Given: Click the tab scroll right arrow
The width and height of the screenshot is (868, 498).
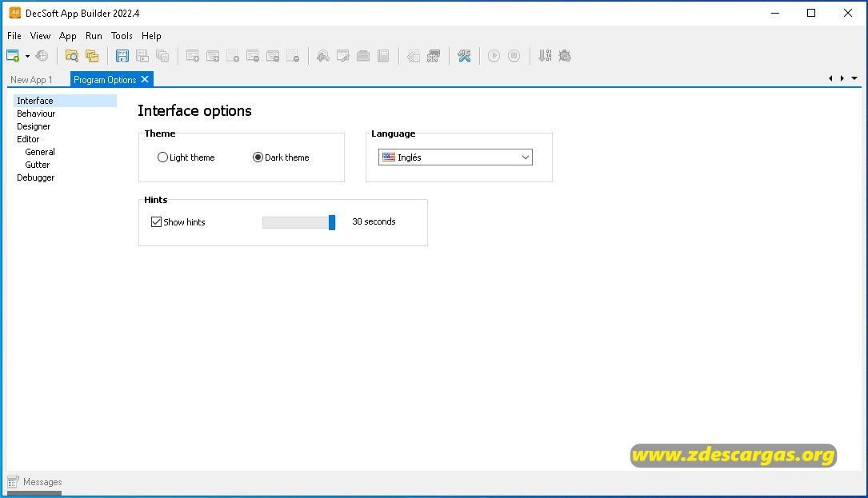Looking at the screenshot, I should (842, 78).
